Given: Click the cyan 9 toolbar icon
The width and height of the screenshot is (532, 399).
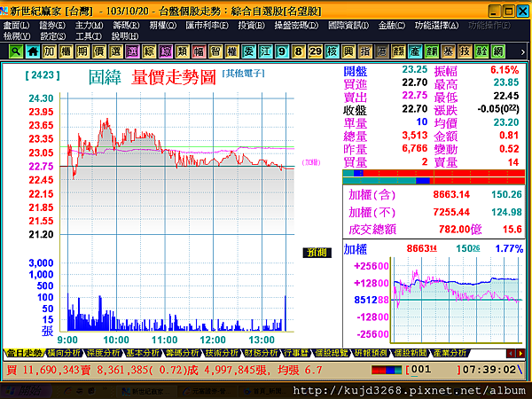Looking at the screenshot, I should click(282, 51).
